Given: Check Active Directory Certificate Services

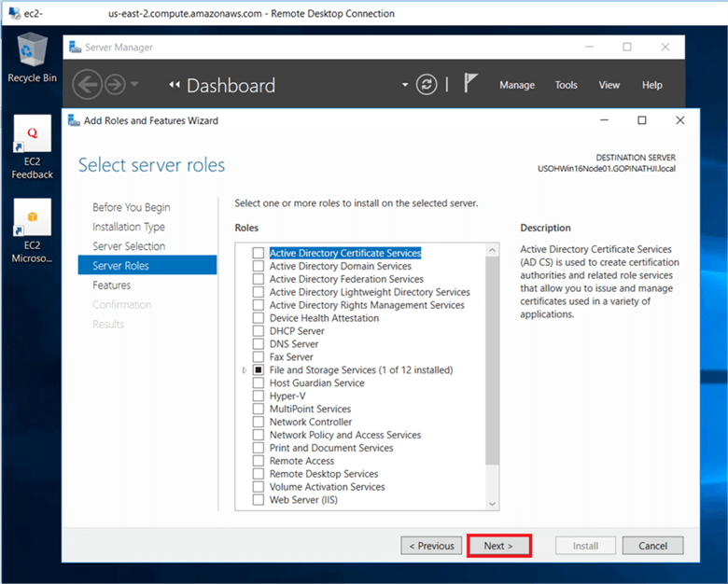Looking at the screenshot, I should pyautogui.click(x=259, y=253).
